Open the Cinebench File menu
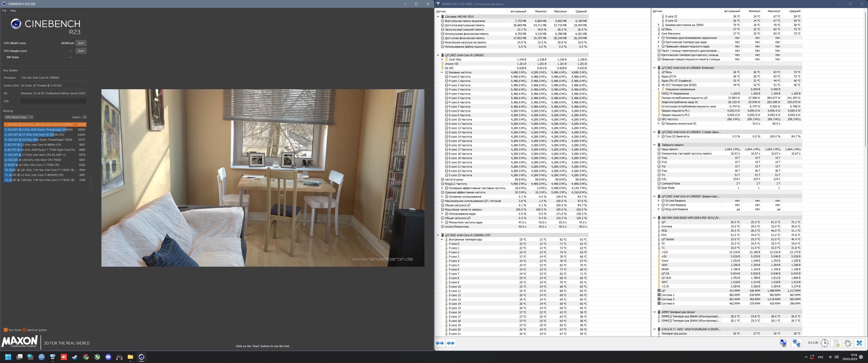The width and height of the screenshot is (868, 363). pos(4,11)
